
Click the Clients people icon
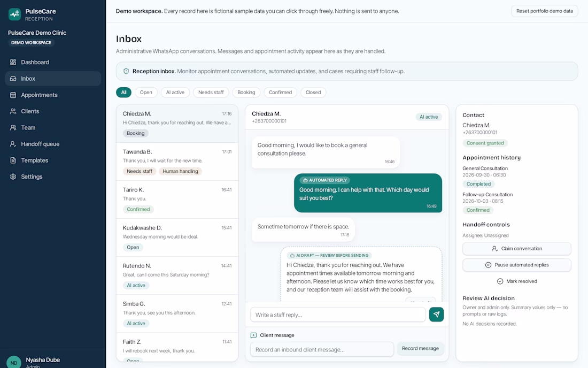click(13, 111)
